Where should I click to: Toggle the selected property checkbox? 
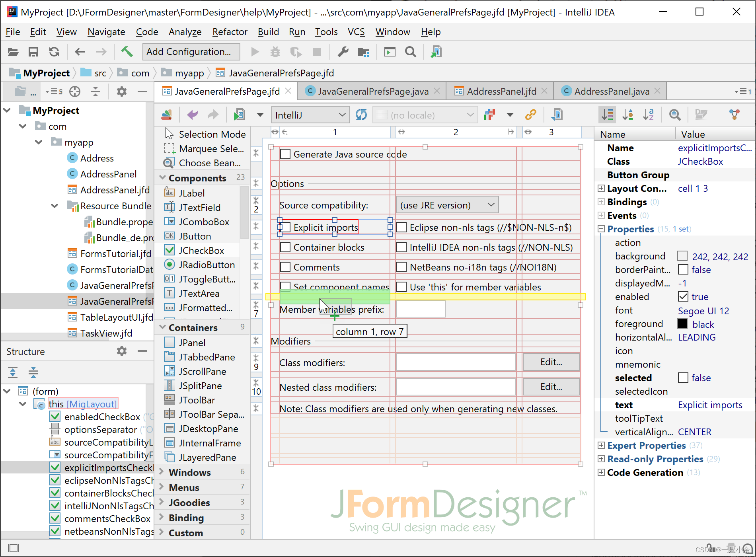[683, 378]
